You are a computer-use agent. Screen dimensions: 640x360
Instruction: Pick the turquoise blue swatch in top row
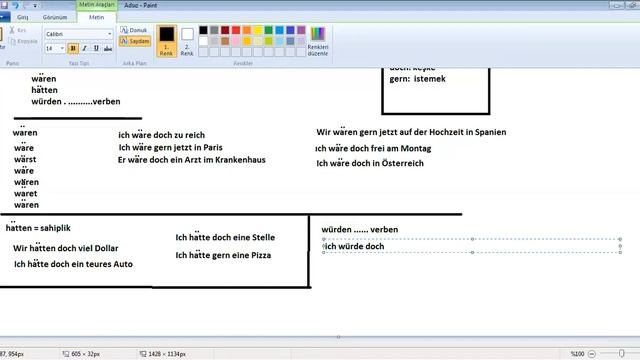click(x=280, y=30)
